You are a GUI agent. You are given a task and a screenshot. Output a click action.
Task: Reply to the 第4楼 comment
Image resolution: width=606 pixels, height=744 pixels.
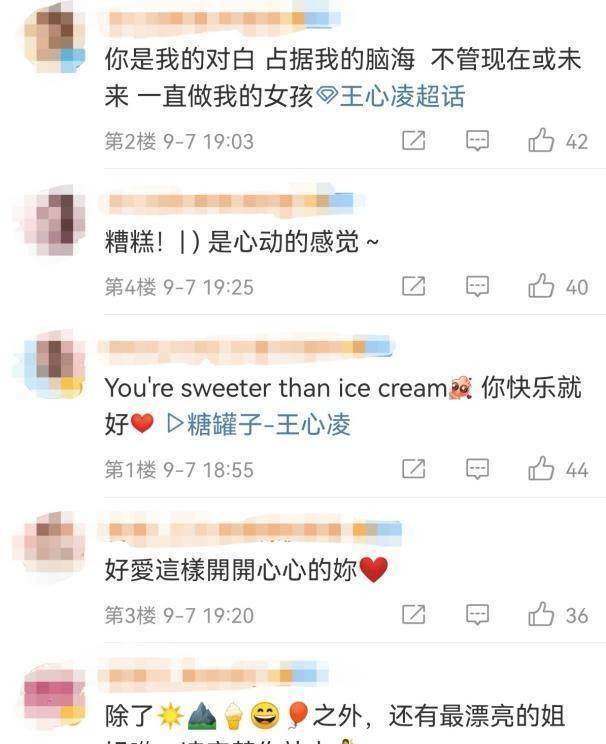pyautogui.click(x=477, y=287)
